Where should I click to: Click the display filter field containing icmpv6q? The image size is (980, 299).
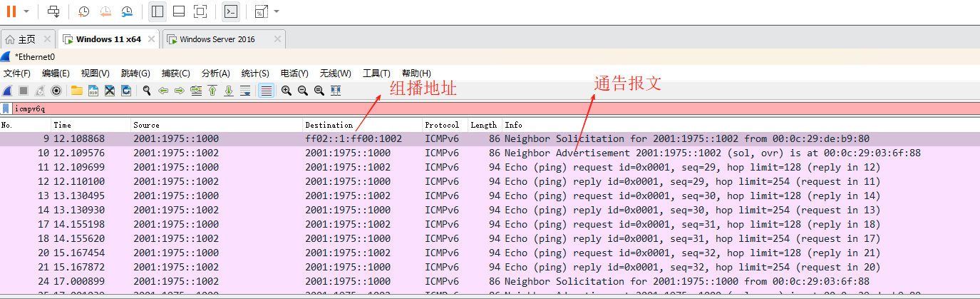pos(495,109)
